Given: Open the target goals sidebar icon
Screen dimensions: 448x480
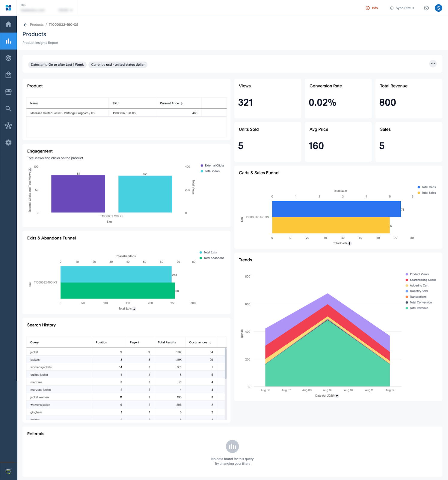Looking at the screenshot, I should pyautogui.click(x=8, y=58).
